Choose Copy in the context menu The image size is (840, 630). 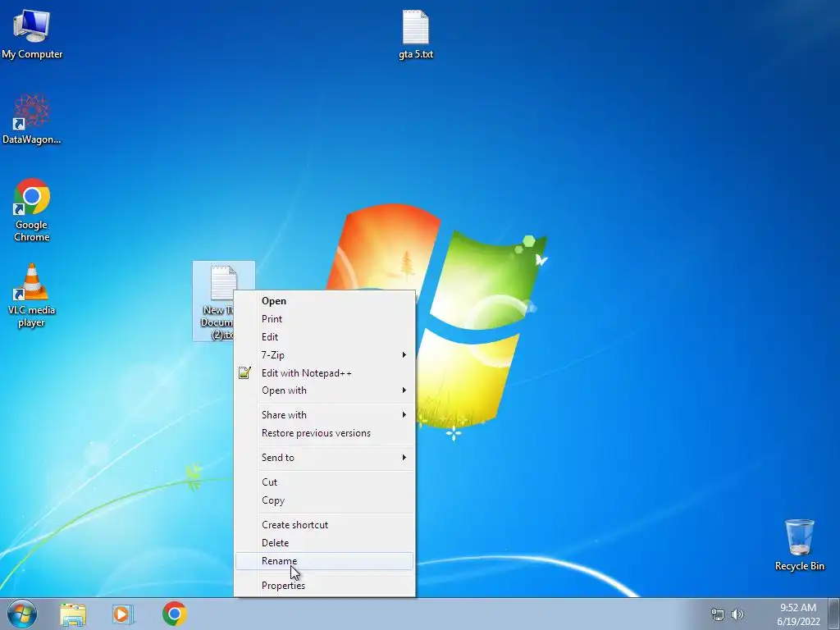(x=325, y=500)
